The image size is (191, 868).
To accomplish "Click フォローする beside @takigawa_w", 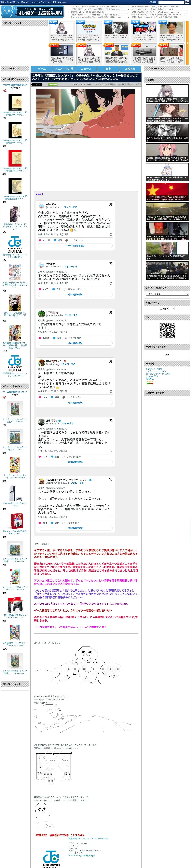I will pos(69,364).
